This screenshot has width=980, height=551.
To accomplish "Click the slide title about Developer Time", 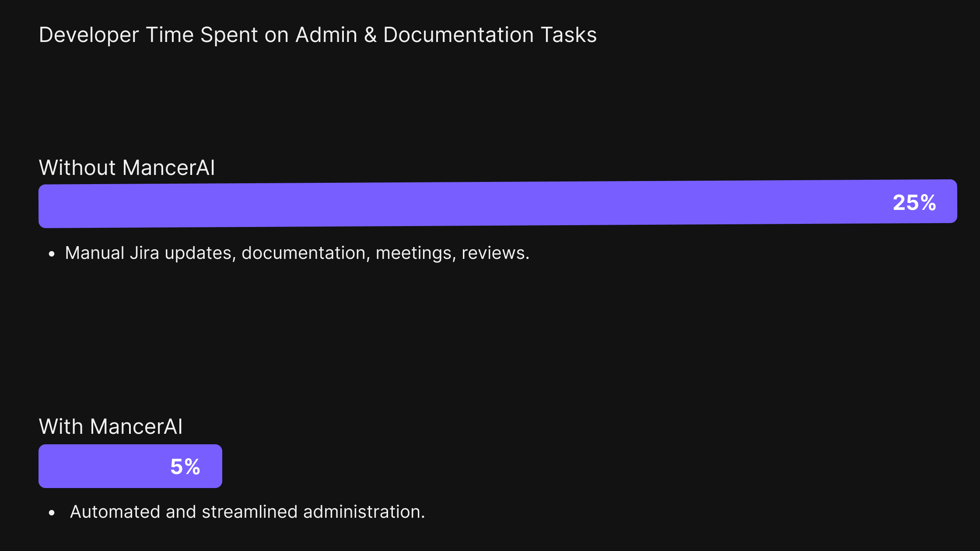I will 318,35.
